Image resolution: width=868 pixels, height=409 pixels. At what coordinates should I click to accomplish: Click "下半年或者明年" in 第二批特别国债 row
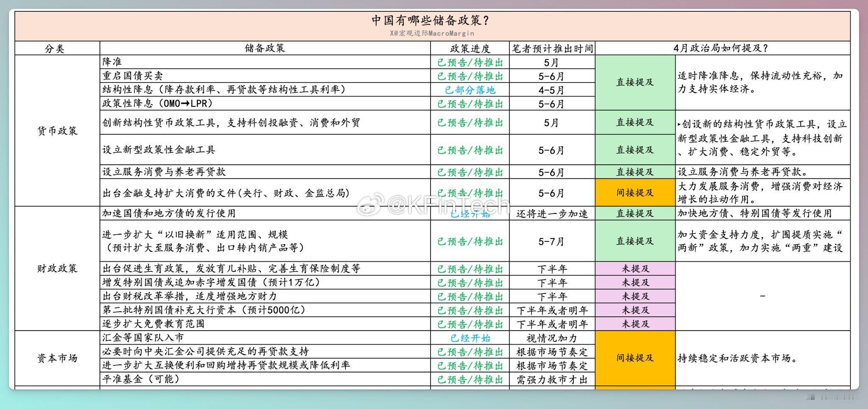tap(552, 310)
